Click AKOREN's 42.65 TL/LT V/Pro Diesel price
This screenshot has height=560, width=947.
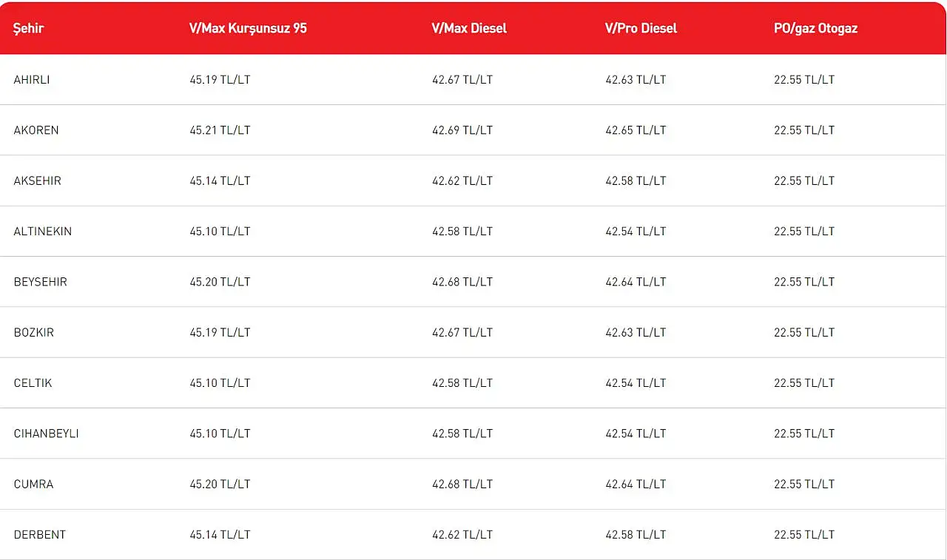click(x=636, y=130)
